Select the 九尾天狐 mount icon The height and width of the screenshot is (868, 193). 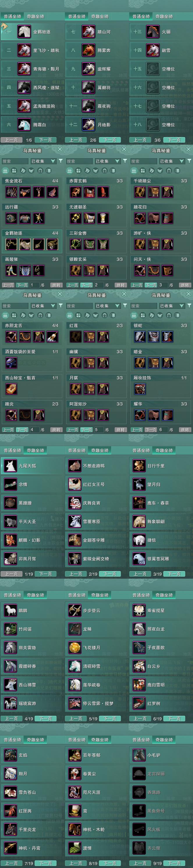[10, 466]
